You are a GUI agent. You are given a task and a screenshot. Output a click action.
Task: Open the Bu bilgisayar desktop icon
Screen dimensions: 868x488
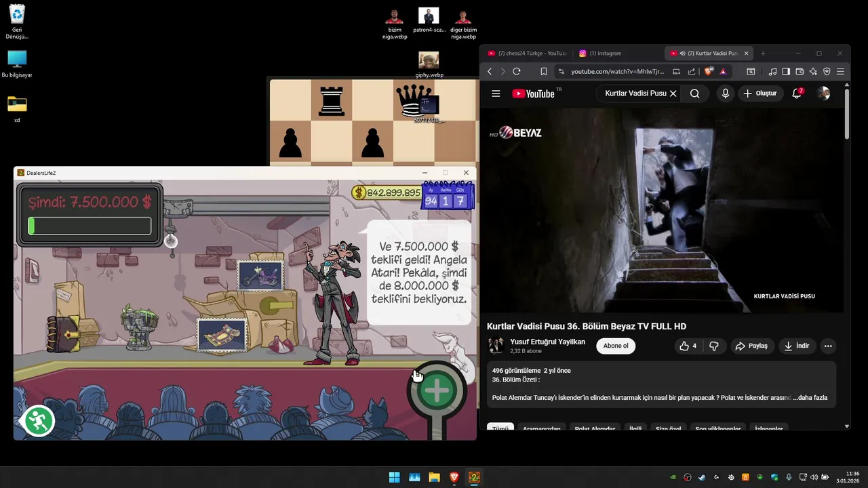pyautogui.click(x=17, y=64)
